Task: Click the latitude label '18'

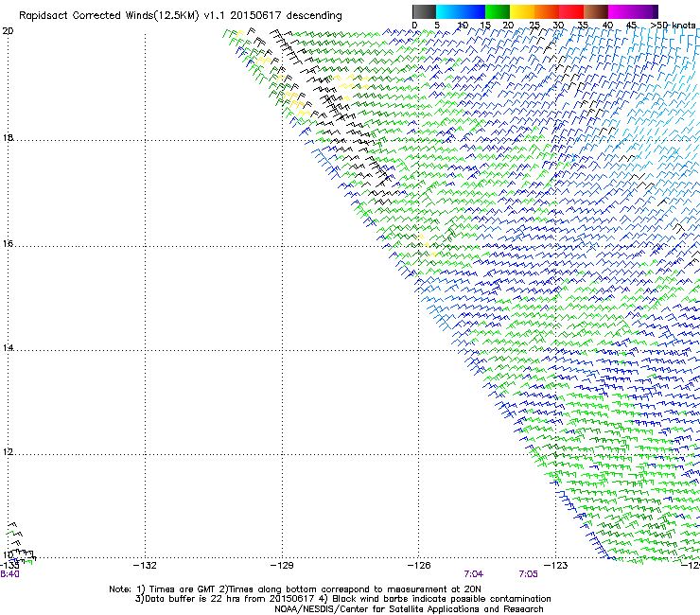Action: click(x=8, y=137)
